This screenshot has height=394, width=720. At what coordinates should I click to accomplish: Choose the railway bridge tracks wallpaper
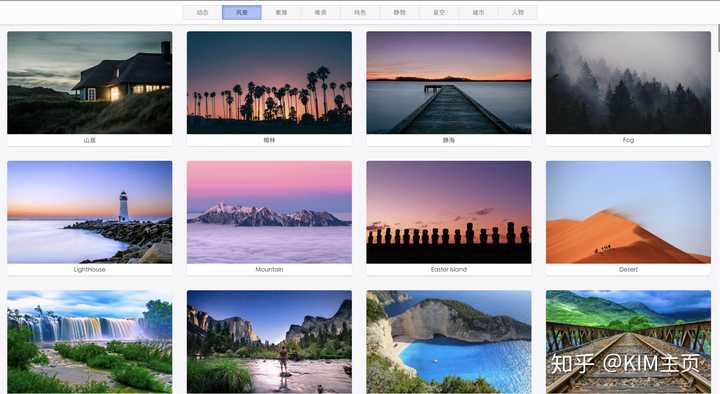click(x=629, y=342)
